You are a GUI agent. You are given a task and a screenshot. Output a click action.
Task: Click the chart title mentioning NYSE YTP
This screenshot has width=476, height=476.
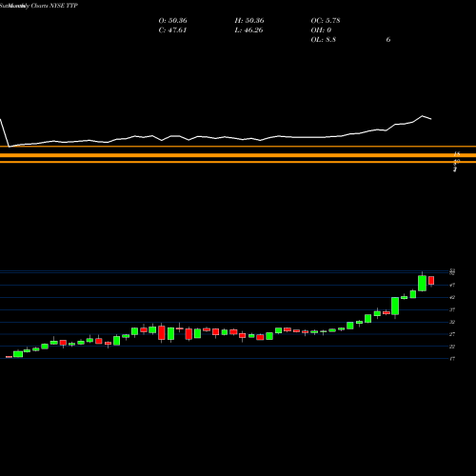pos(39,6)
